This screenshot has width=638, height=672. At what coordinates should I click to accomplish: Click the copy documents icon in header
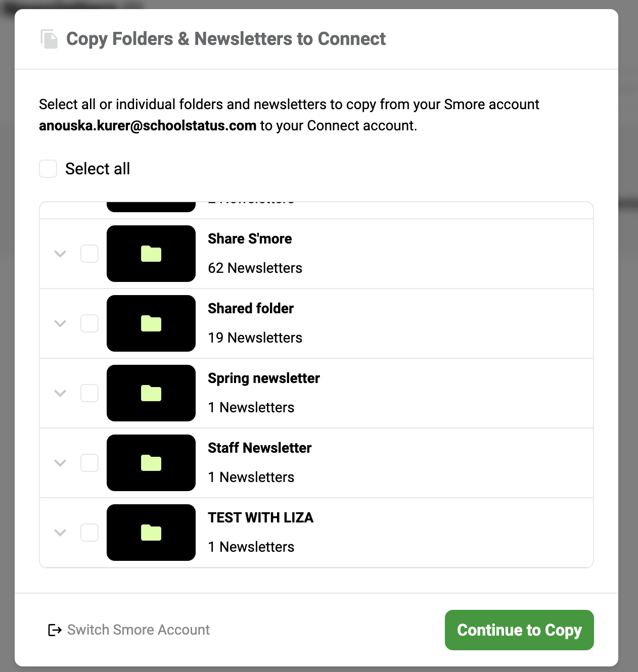point(49,39)
